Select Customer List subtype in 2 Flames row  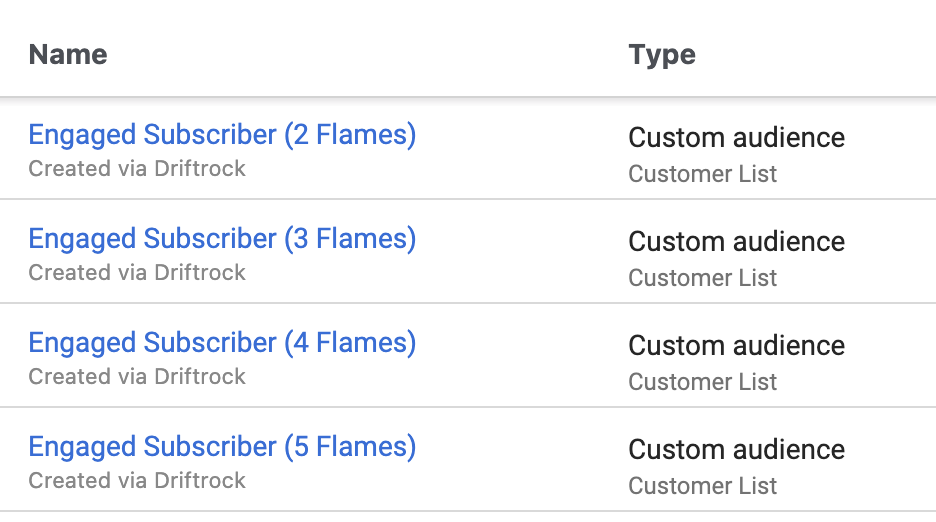pyautogui.click(x=703, y=174)
